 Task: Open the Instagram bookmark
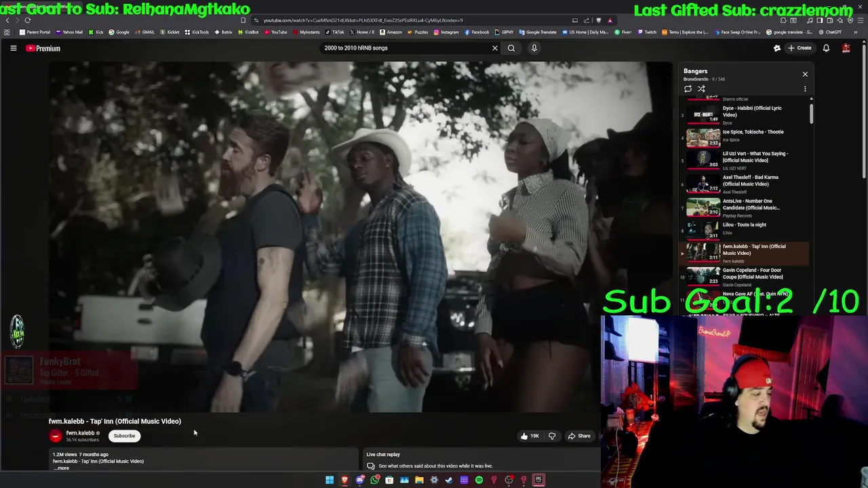coord(447,32)
